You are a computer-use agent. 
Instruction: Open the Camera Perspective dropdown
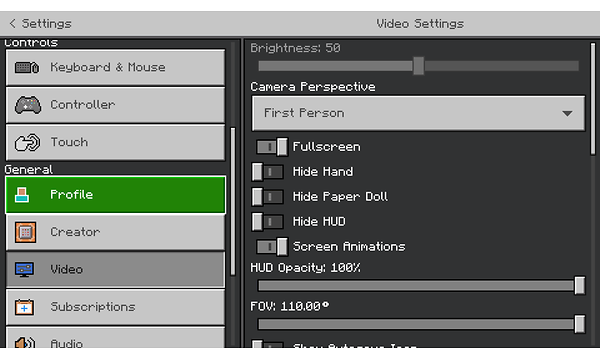click(x=418, y=113)
